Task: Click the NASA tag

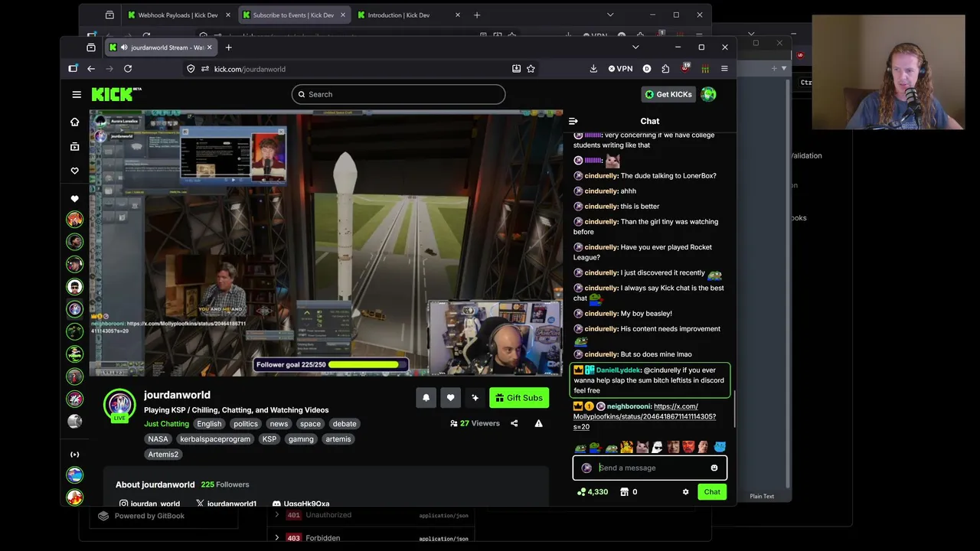Action: [x=158, y=439]
